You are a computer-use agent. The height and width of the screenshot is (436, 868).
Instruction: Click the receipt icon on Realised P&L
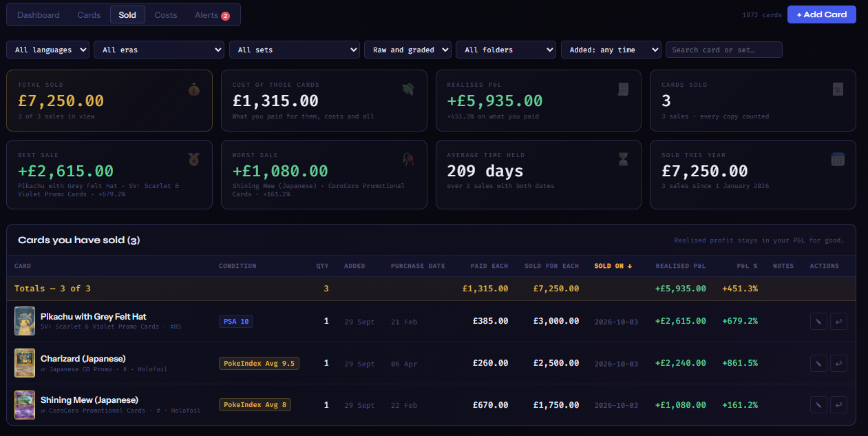point(623,89)
